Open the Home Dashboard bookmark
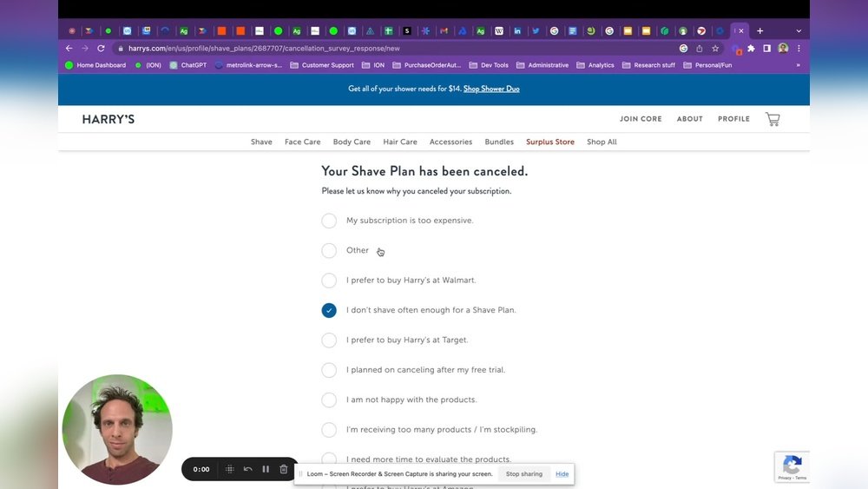The image size is (868, 489). [x=95, y=65]
